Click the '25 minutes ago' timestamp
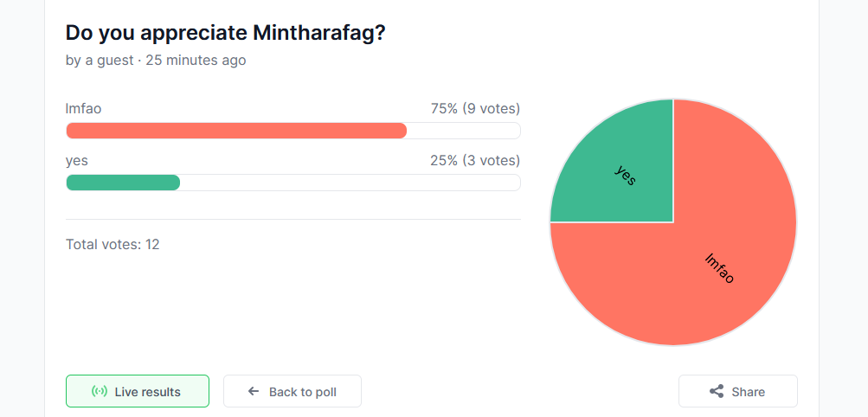Viewport: 868px width, 417px height. tap(196, 60)
